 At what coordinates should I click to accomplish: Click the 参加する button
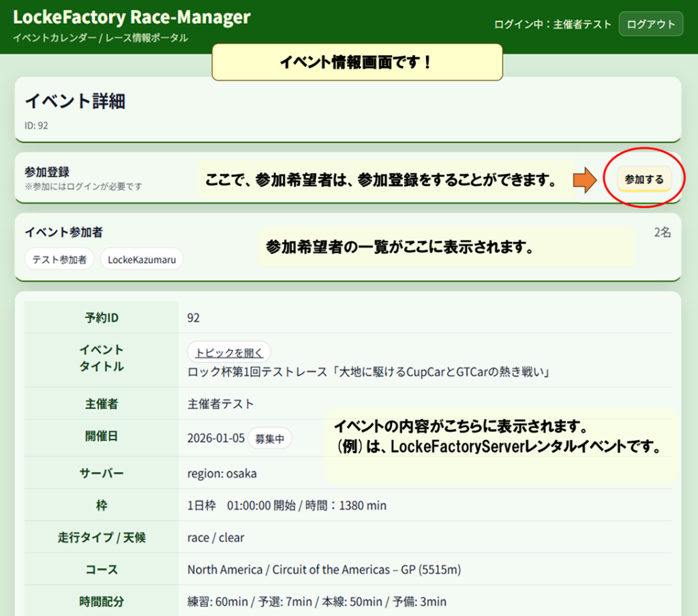(644, 180)
